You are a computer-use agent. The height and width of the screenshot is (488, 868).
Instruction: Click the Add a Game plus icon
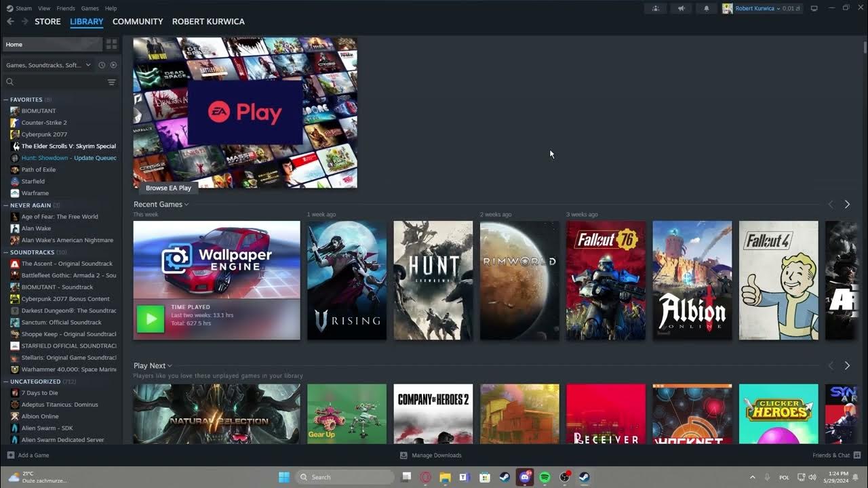point(10,455)
